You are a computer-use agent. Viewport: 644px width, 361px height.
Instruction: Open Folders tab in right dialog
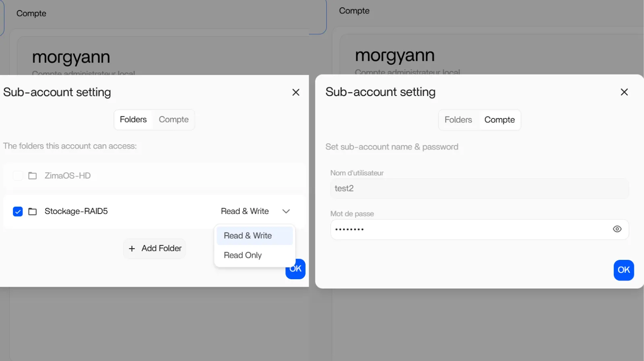coord(458,120)
